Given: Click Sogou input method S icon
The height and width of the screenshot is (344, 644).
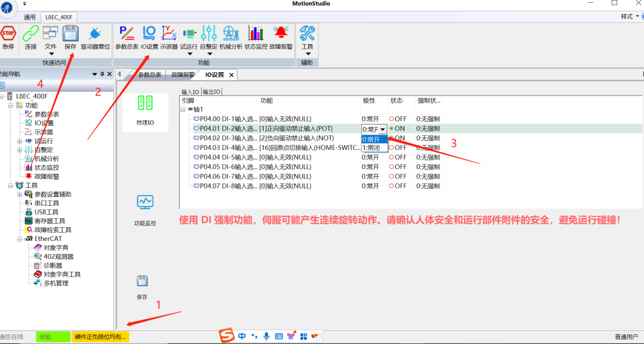Looking at the screenshot, I should coord(227,336).
